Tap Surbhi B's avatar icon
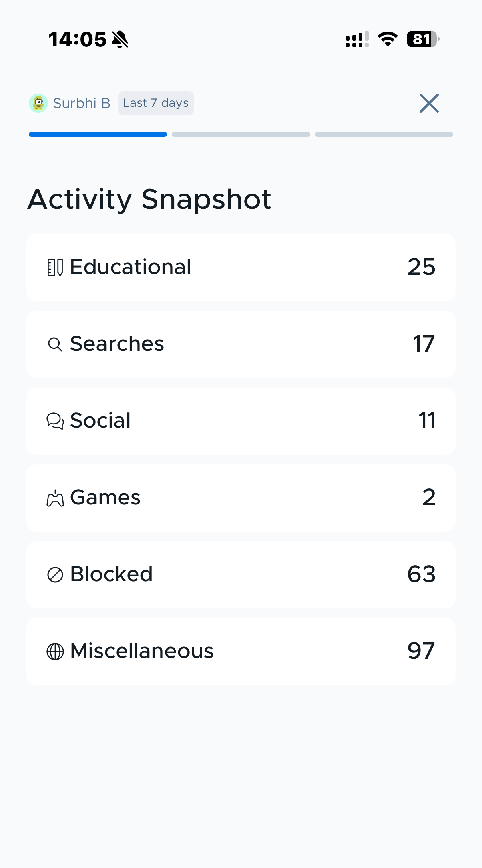Image resolution: width=482 pixels, height=868 pixels. point(38,103)
